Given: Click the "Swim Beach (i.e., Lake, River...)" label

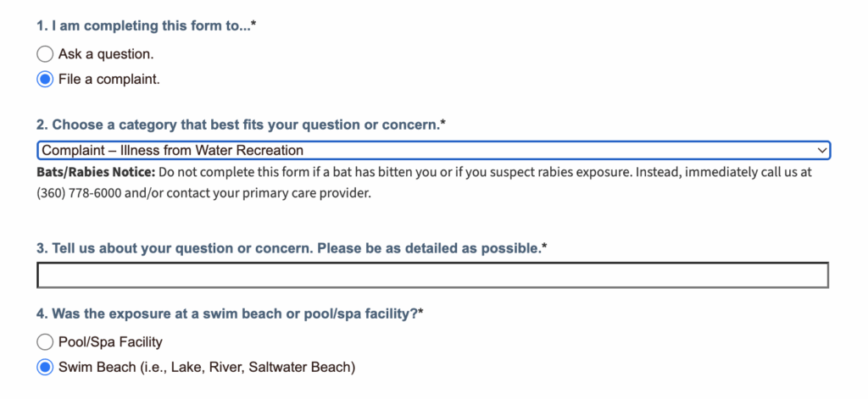Looking at the screenshot, I should (x=207, y=368).
